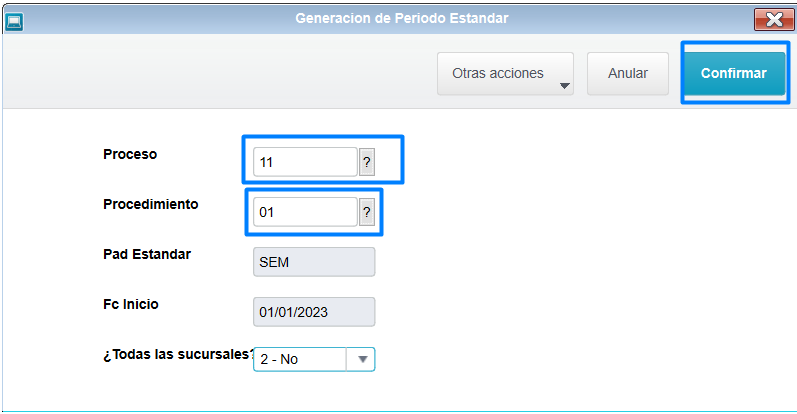This screenshot has width=797, height=414.
Task: Click the window title Generacion de Periodo Estandar
Action: (x=401, y=18)
